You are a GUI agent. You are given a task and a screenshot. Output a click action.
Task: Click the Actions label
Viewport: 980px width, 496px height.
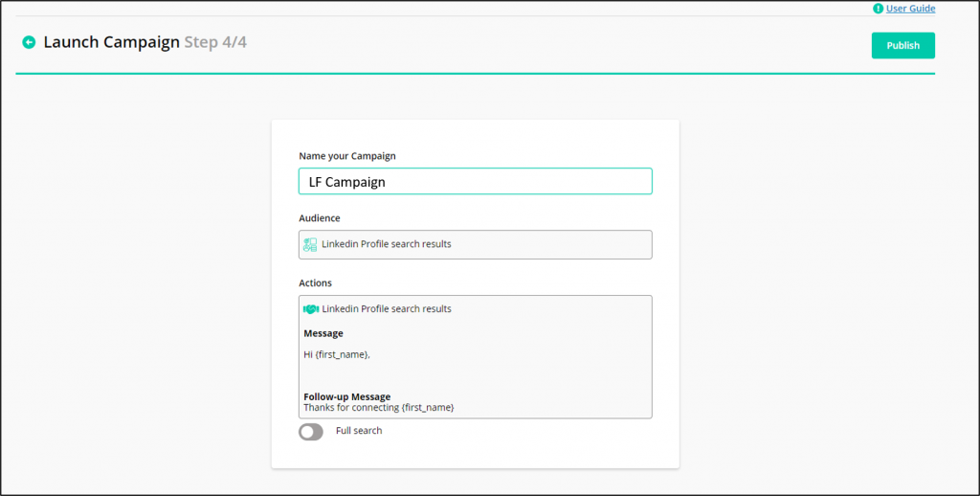pos(315,282)
